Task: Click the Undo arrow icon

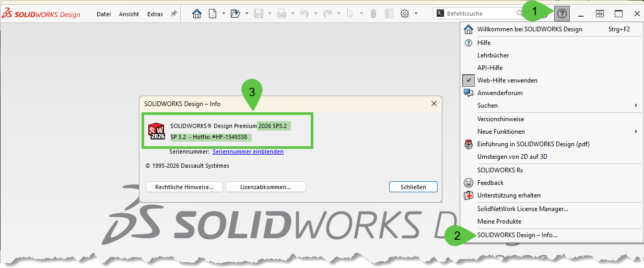Action: [x=305, y=14]
